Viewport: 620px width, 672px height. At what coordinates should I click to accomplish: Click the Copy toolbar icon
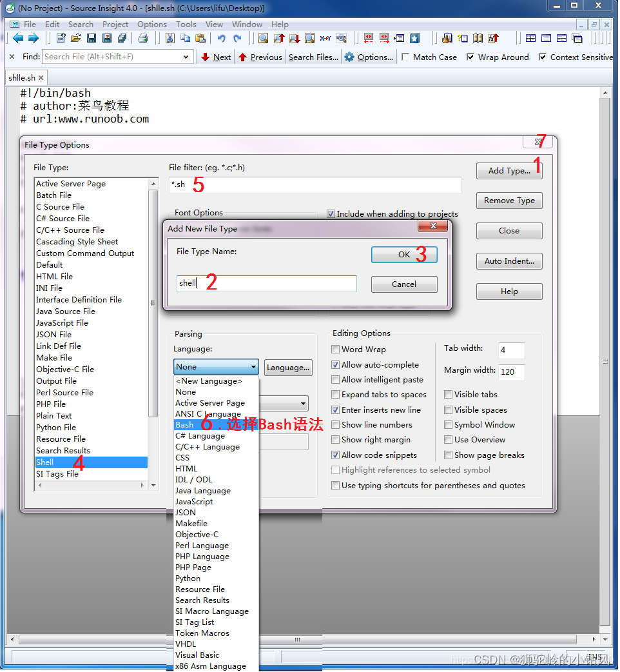(x=185, y=38)
